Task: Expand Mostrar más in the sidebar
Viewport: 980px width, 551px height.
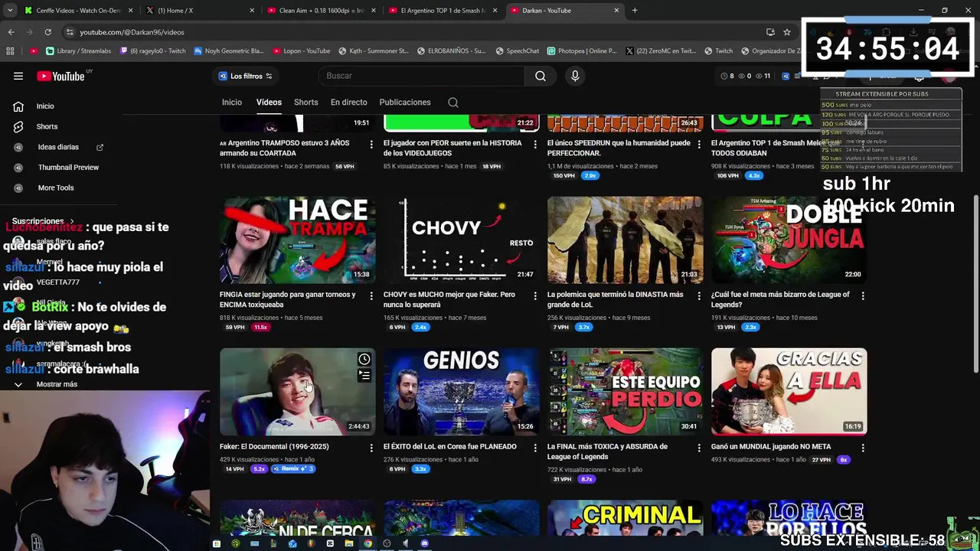Action: [x=57, y=384]
